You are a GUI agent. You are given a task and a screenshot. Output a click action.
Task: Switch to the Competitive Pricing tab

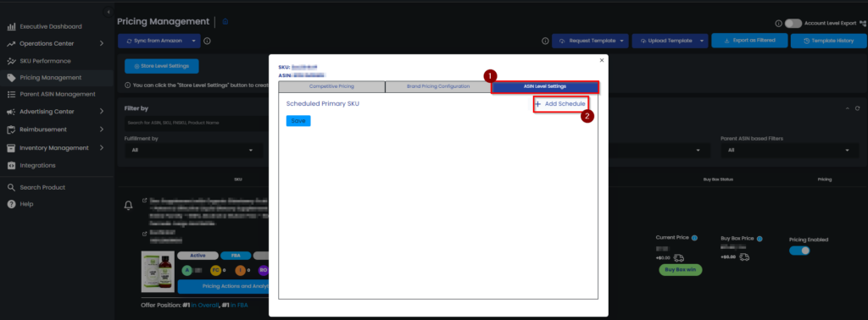[331, 86]
